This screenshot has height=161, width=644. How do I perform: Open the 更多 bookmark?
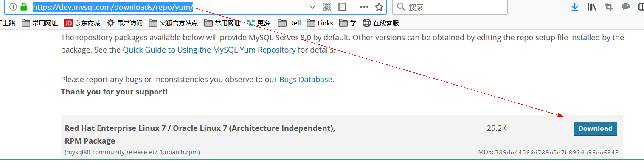pyautogui.click(x=259, y=23)
